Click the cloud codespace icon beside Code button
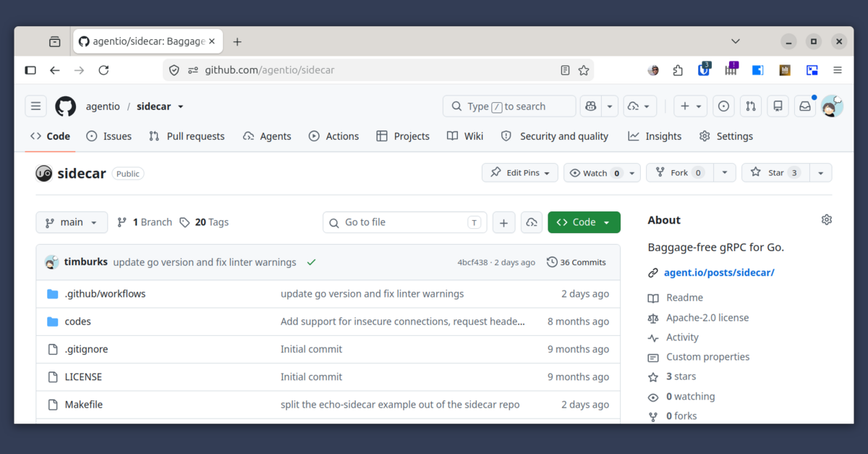Image resolution: width=868 pixels, height=454 pixels. pos(532,222)
